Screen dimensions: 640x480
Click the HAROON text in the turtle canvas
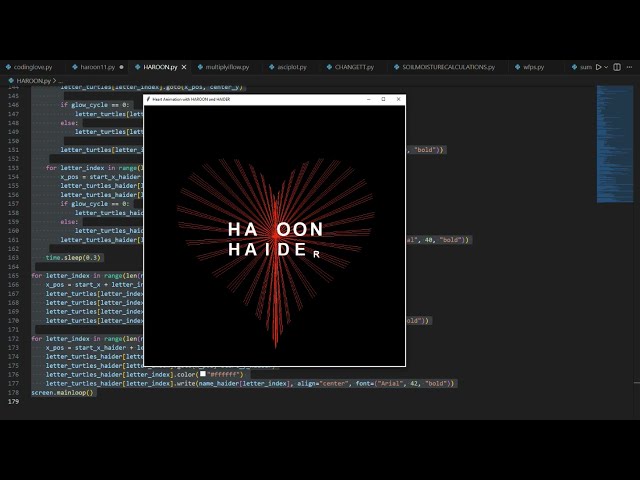tap(276, 229)
